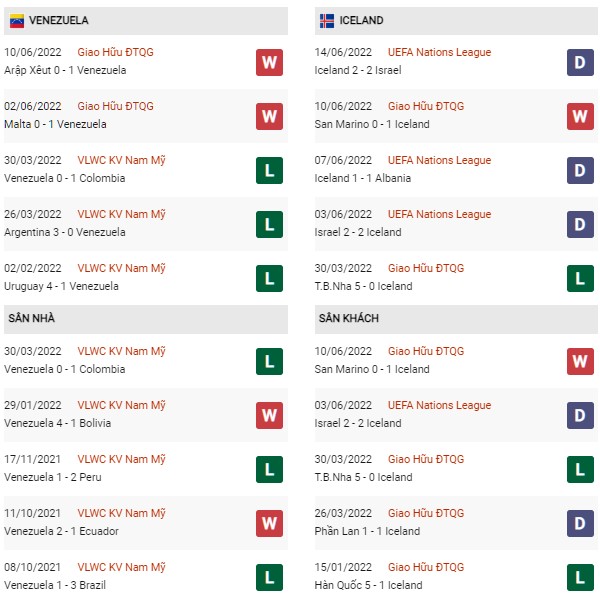Select the SÂN NHÀ section header
The width and height of the screenshot is (600, 602).
146,319
